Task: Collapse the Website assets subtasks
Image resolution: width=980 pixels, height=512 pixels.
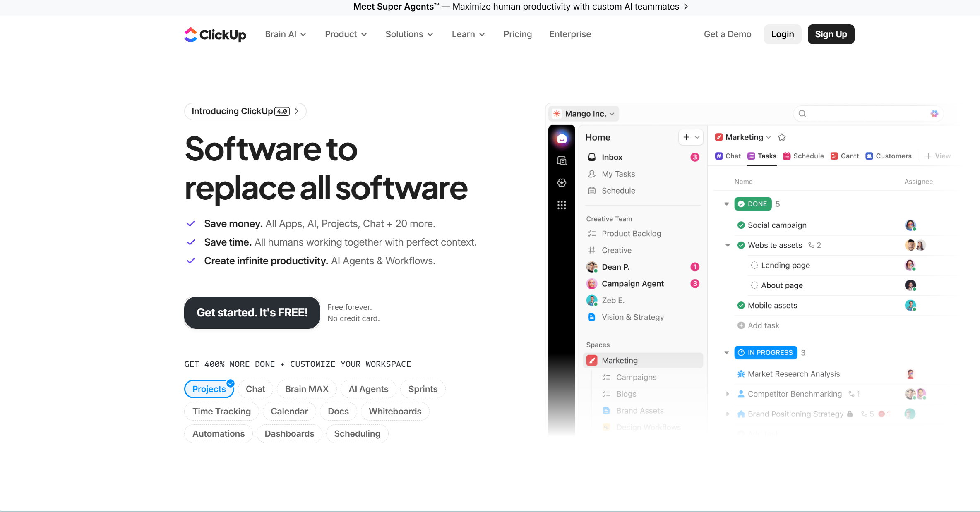Action: coord(728,245)
